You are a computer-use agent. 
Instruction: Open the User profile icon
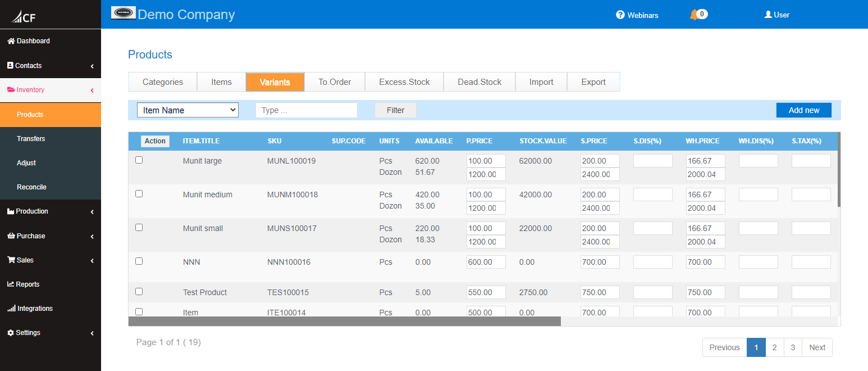click(768, 15)
